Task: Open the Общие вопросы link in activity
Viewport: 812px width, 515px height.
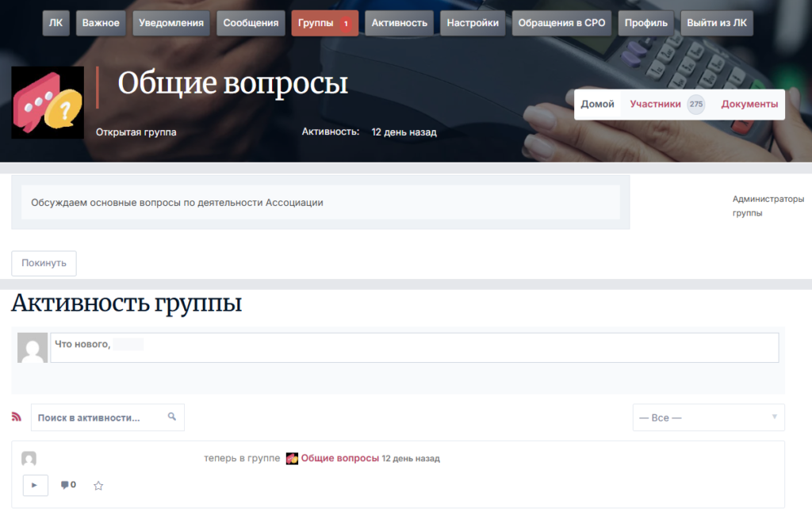Action: (x=340, y=459)
